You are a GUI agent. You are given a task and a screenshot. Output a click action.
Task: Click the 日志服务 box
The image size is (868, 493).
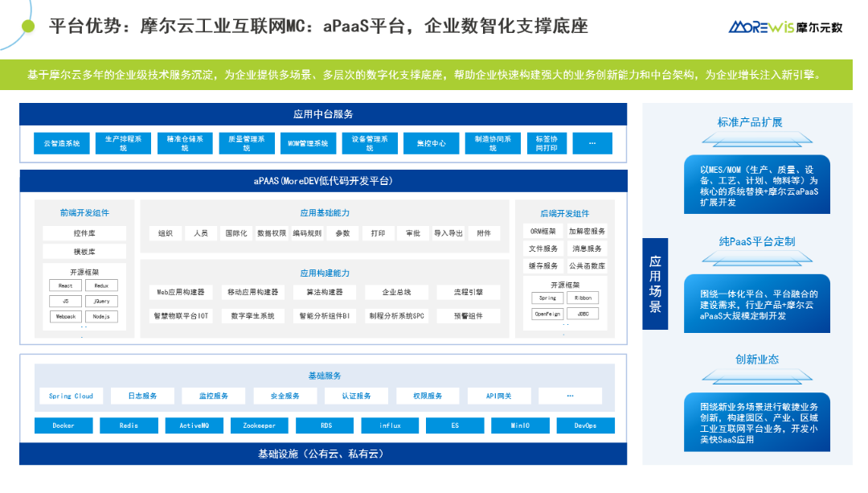click(142, 396)
